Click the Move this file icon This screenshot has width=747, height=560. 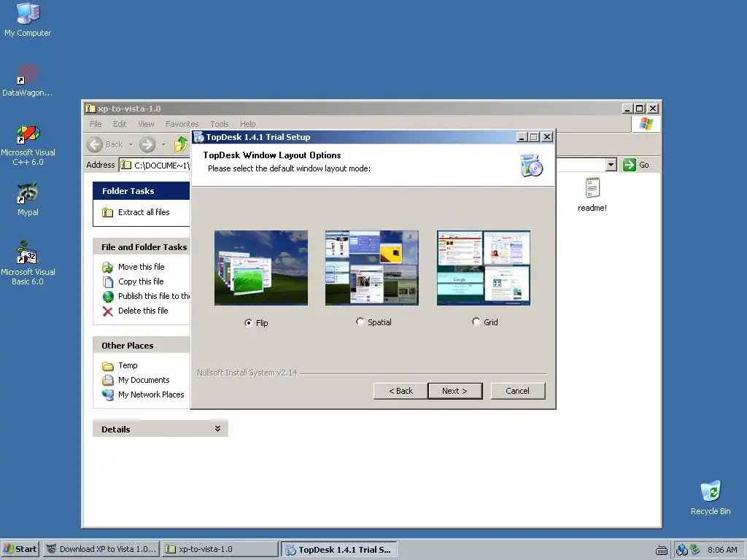coord(108,268)
